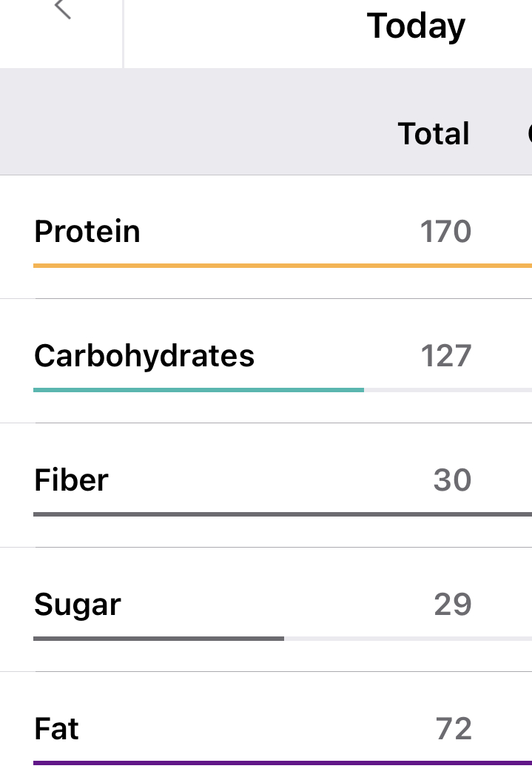The image size is (532, 780).
Task: Open the Protein nutrient row label
Action: coord(87,232)
